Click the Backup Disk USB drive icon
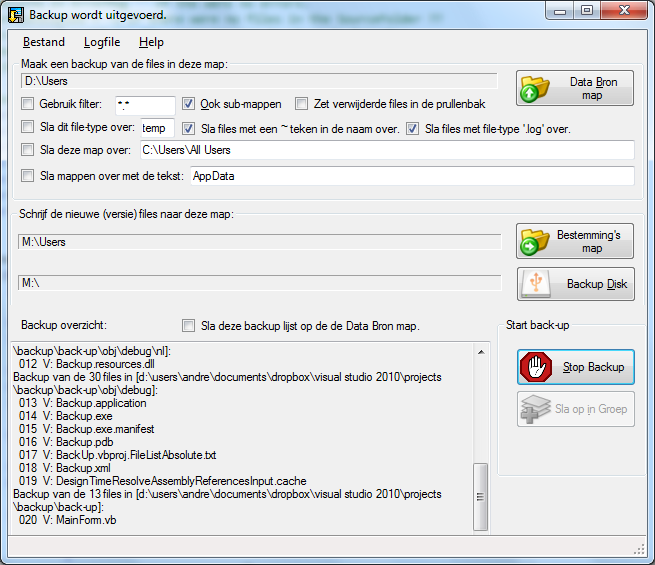The height and width of the screenshot is (565, 655). (537, 284)
